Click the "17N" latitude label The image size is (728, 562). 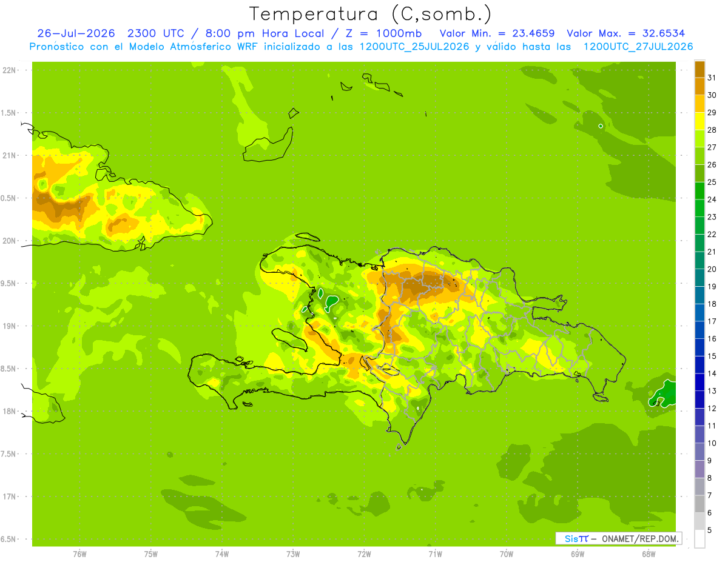click(x=10, y=497)
